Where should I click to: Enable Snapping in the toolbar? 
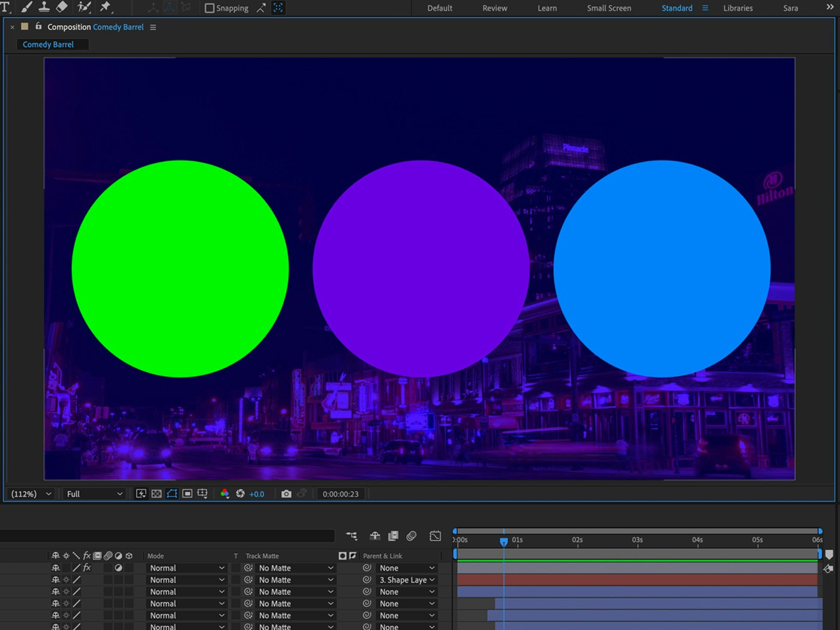click(209, 8)
